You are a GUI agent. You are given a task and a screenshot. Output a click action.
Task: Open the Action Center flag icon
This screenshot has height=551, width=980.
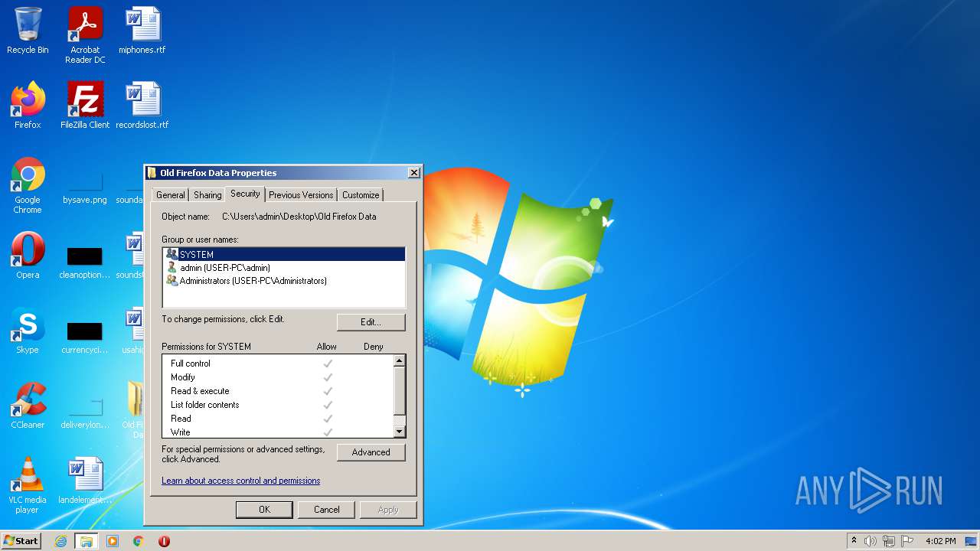pyautogui.click(x=907, y=541)
